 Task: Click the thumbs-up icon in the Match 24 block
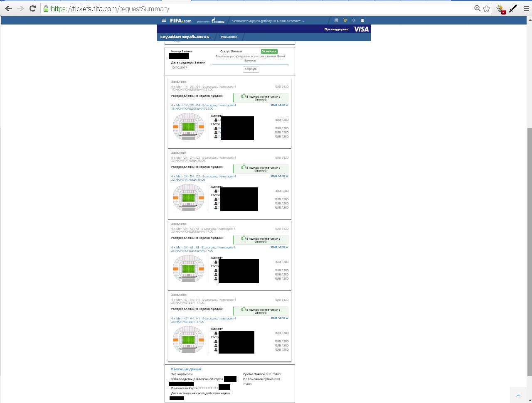tap(244, 167)
